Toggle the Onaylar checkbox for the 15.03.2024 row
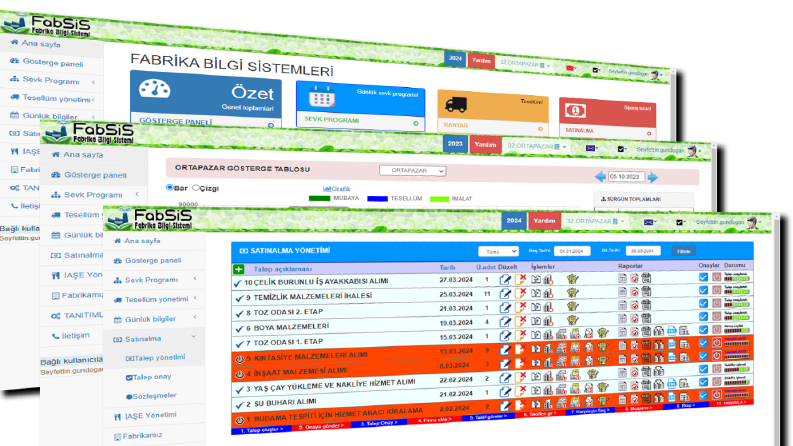Image resolution: width=793 pixels, height=446 pixels. pos(703,330)
